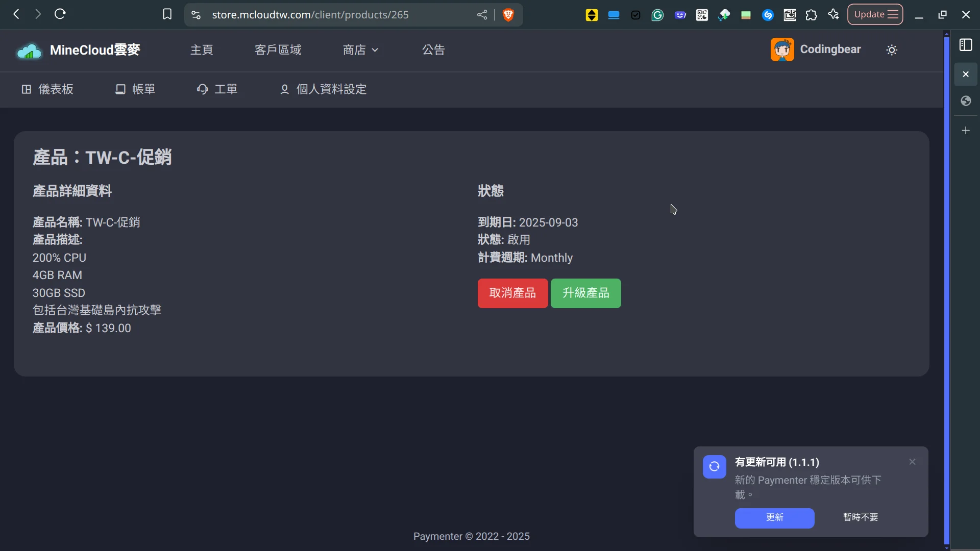This screenshot has width=980, height=551.
Task: Click the plus icon in sidebar
Action: [x=966, y=131]
